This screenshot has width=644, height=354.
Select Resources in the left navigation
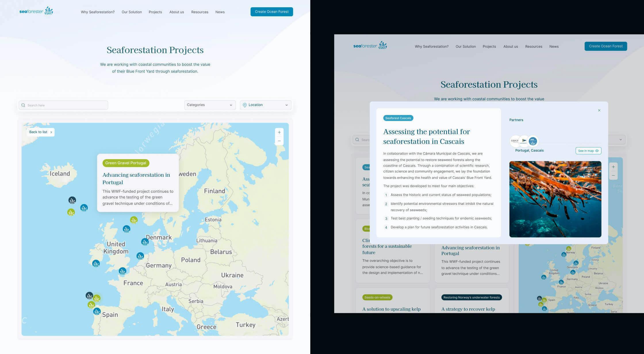point(200,12)
